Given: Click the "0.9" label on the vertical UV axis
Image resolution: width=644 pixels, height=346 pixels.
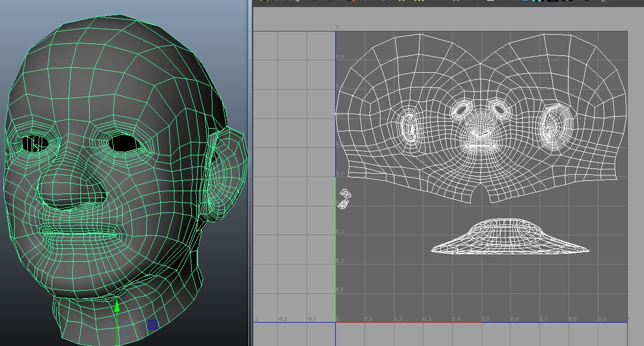Looking at the screenshot, I should click(x=340, y=56).
